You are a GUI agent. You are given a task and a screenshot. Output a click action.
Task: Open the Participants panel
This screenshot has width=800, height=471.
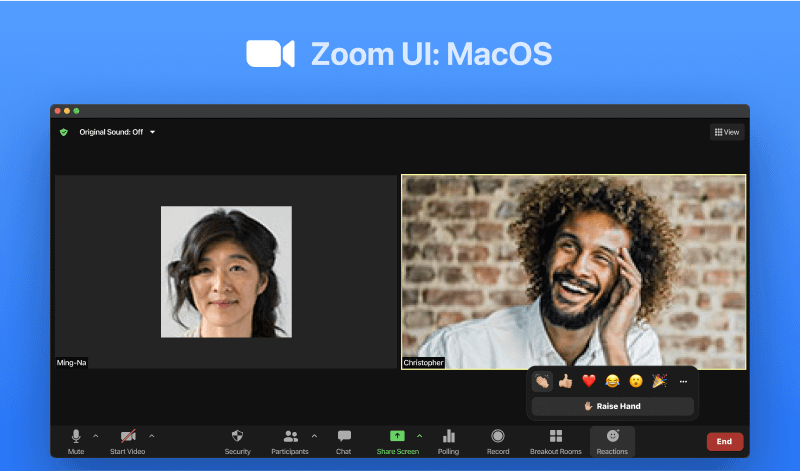tap(290, 441)
